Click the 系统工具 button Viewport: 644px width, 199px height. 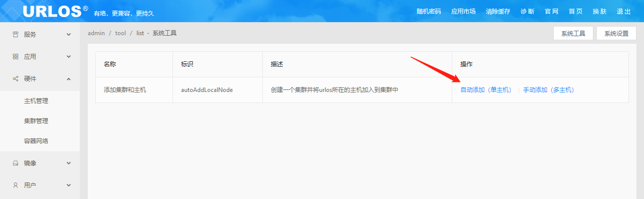(573, 34)
